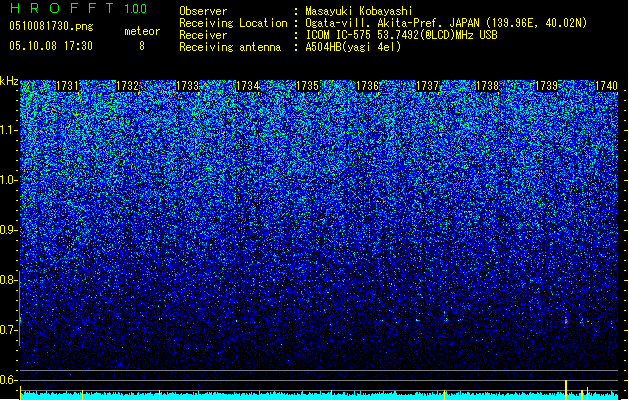This screenshot has height=400, width=629.
Task: Click the 'Receiving antenna' label
Action: pos(230,47)
